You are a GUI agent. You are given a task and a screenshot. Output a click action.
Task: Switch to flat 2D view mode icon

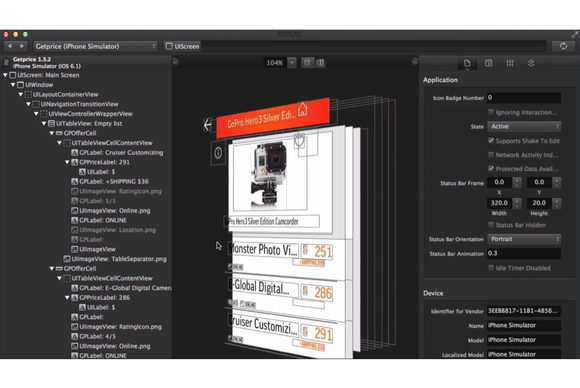point(307,63)
